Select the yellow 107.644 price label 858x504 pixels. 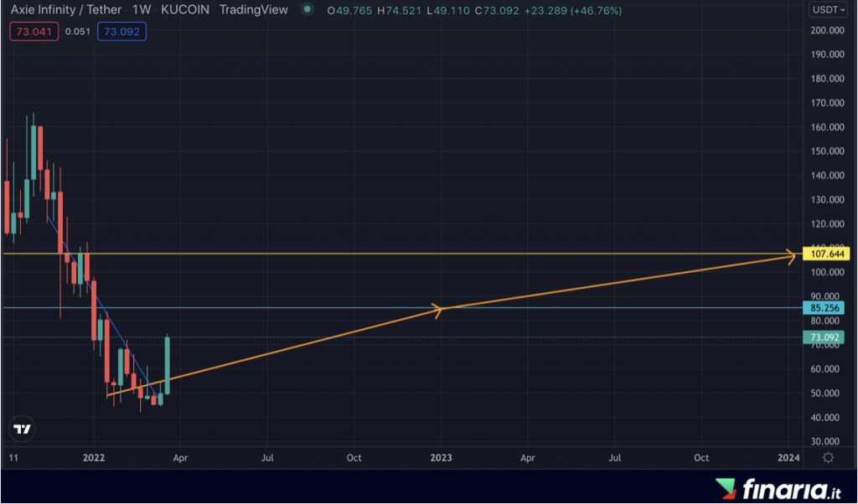point(825,254)
